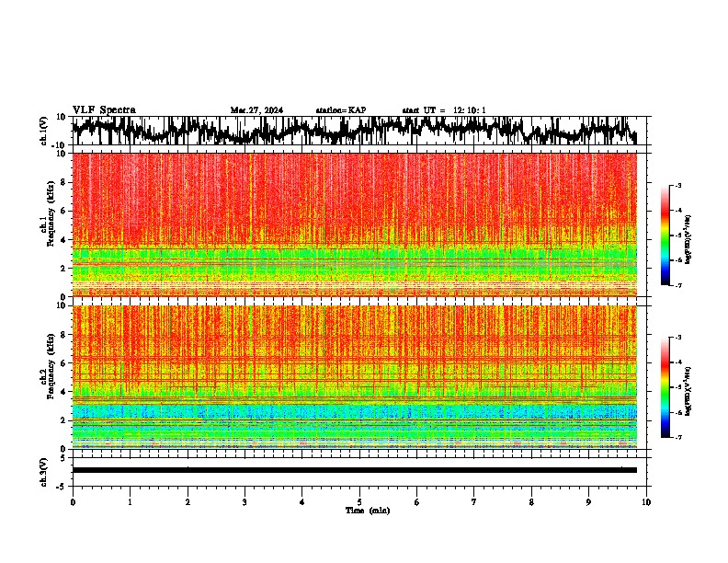This screenshot has width=728, height=563.
Task: Click the time axis tick label "5"
Action: tap(359, 502)
